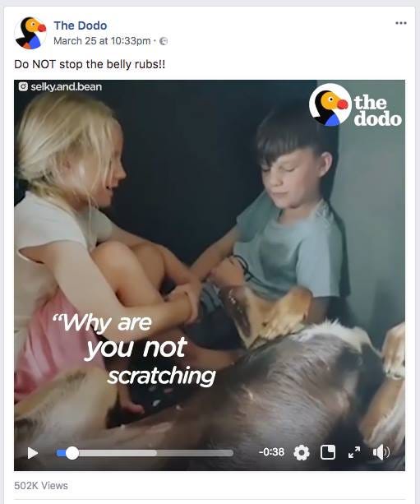Click the remaining time -0:38 label

(271, 452)
